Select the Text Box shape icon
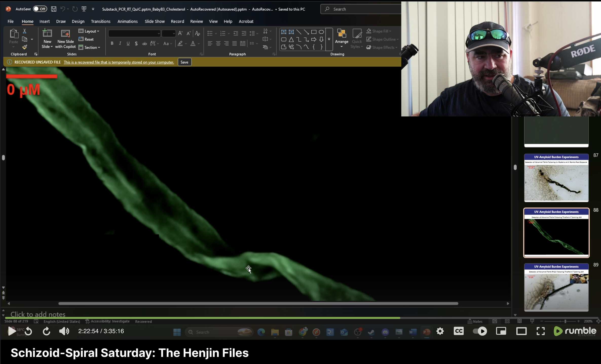The image size is (601, 364). (x=284, y=32)
